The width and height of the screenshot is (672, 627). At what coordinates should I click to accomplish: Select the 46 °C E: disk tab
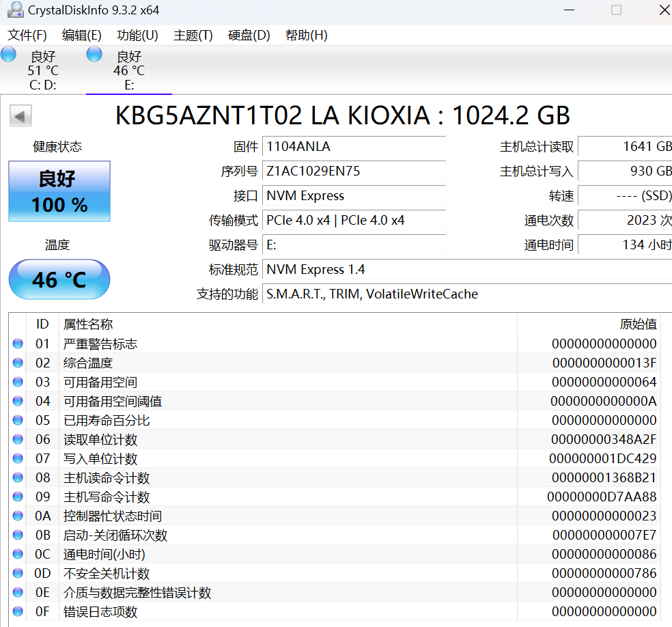click(x=129, y=70)
